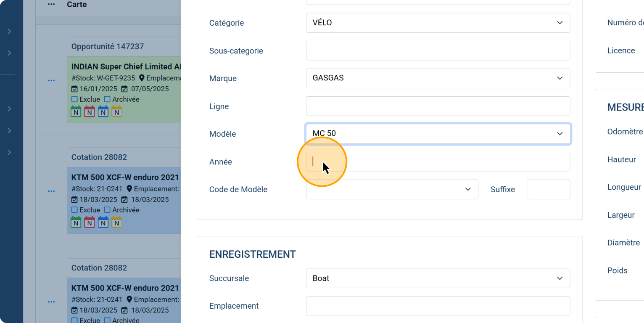The width and height of the screenshot is (644, 323).
Task: Focus the Suffixe text field
Action: click(x=548, y=189)
